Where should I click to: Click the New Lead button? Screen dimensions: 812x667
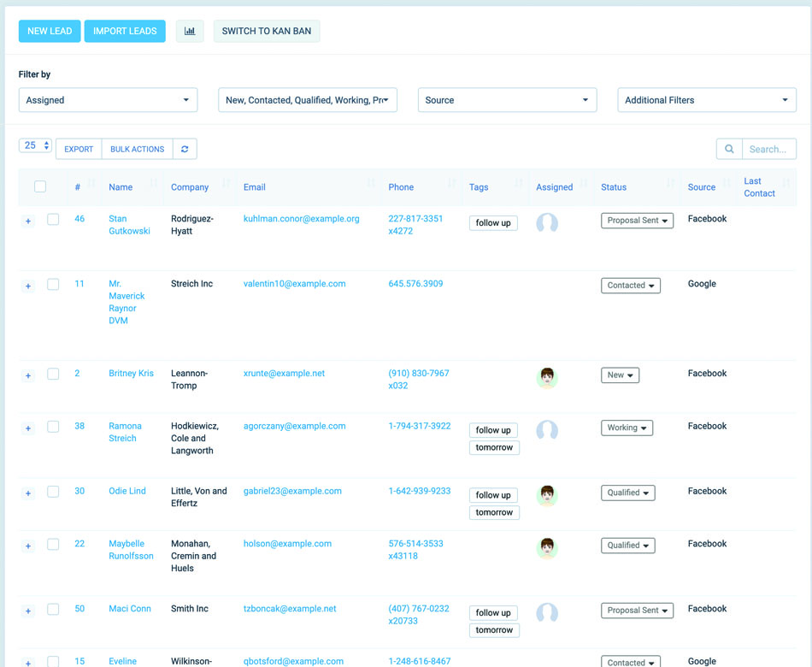[x=50, y=31]
